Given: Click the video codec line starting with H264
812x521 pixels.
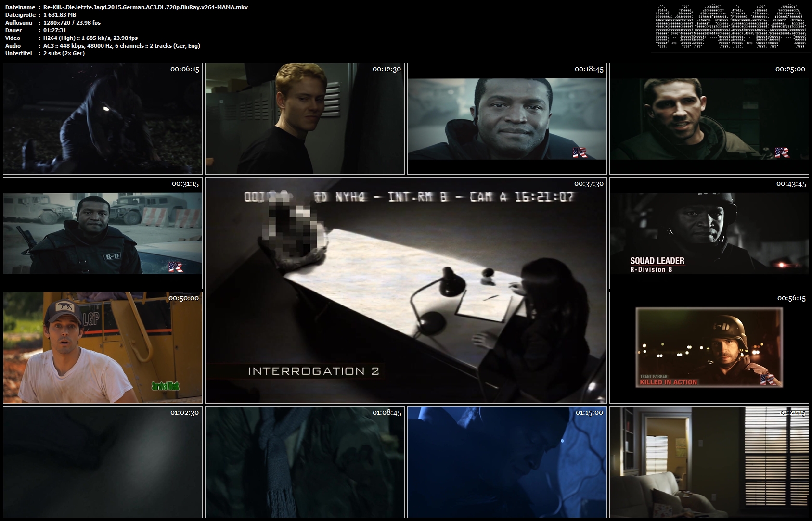Looking at the screenshot, I should click(90, 38).
